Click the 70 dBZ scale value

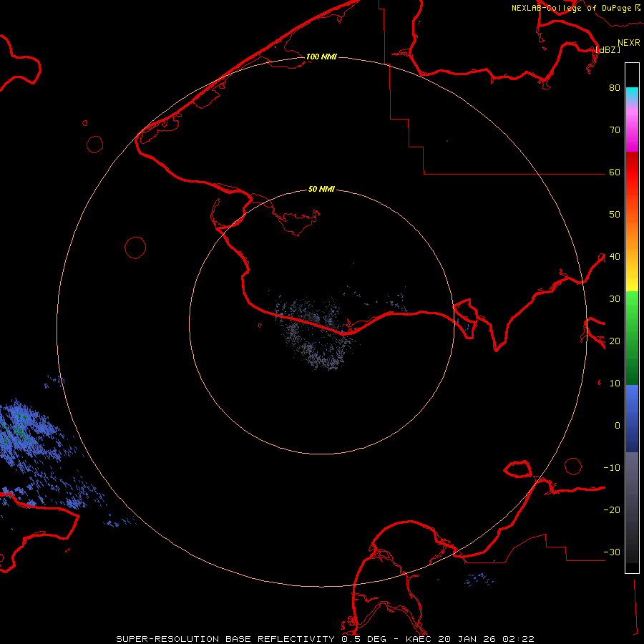pyautogui.click(x=615, y=130)
